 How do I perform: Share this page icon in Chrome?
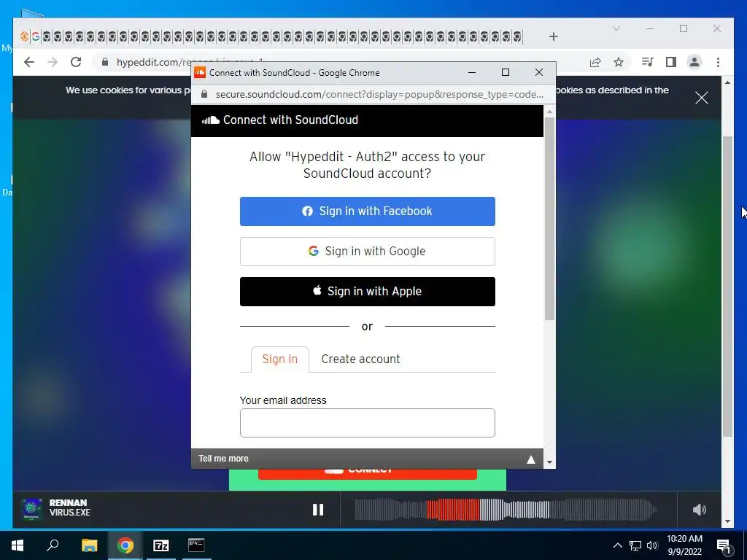(595, 62)
